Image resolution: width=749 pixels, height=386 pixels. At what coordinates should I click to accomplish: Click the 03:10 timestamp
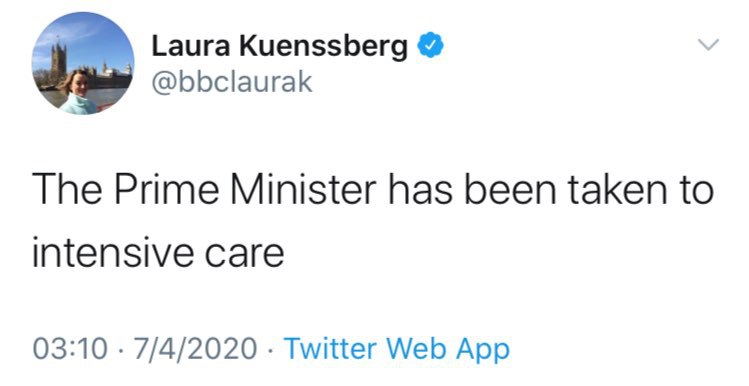tap(70, 349)
